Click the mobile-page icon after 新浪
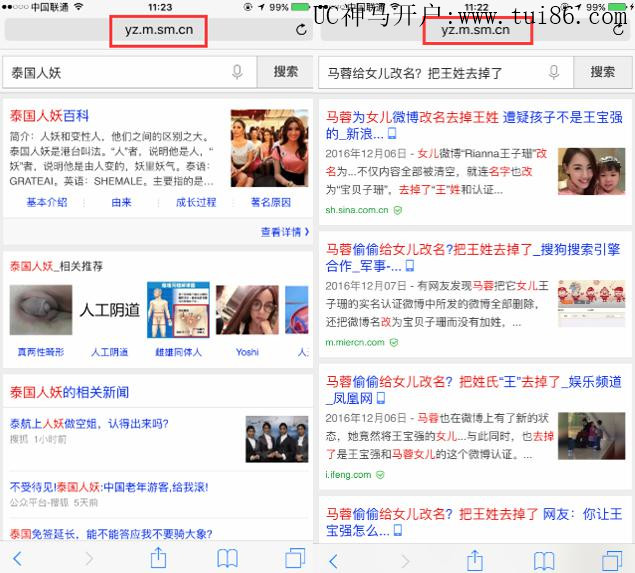The width and height of the screenshot is (635, 573). click(x=392, y=133)
